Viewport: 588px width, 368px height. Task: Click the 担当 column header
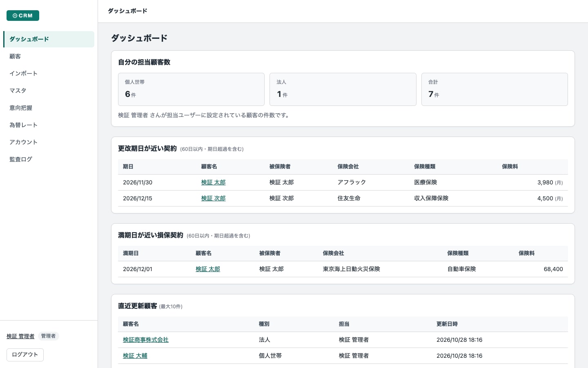click(344, 324)
